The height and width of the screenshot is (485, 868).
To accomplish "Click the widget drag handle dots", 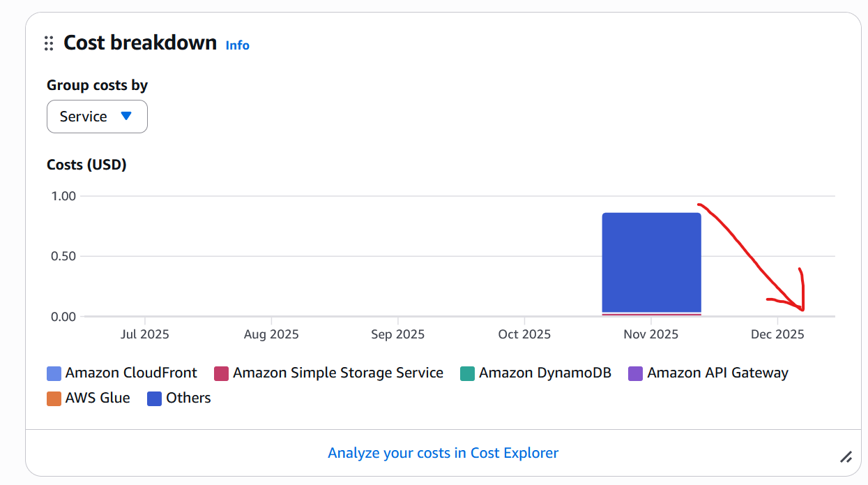I will pos(48,43).
